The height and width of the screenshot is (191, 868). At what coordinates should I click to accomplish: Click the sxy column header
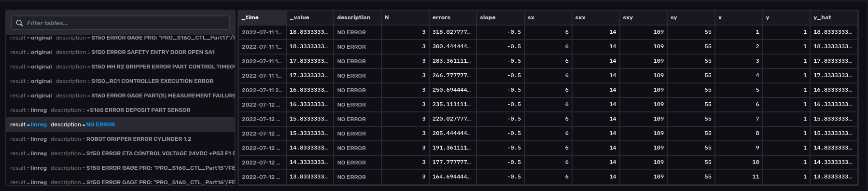point(643,18)
